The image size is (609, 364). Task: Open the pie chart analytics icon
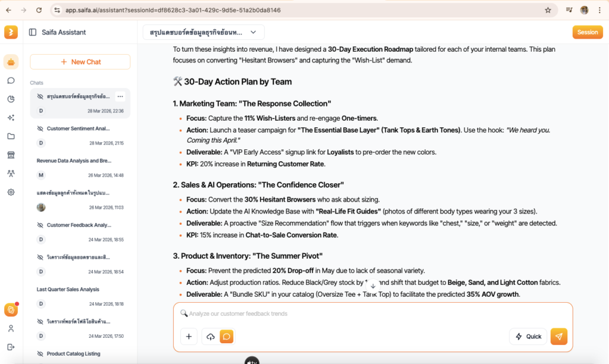pos(11,99)
